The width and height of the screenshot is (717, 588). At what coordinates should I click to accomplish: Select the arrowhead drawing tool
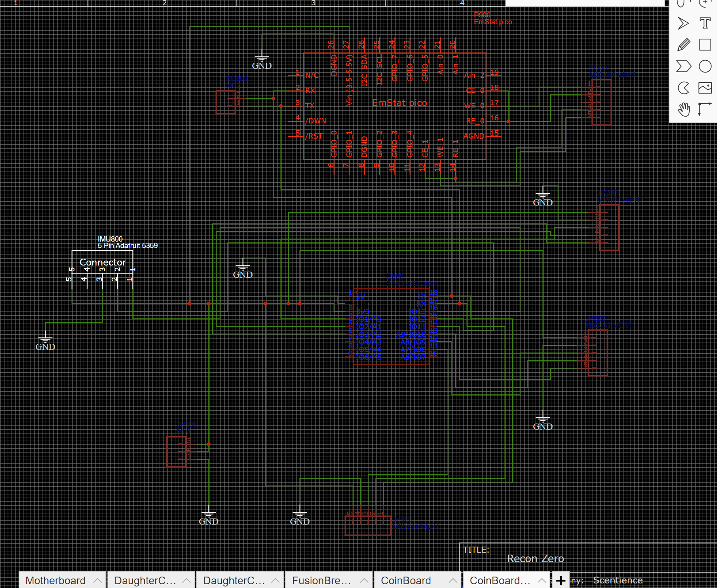683,24
